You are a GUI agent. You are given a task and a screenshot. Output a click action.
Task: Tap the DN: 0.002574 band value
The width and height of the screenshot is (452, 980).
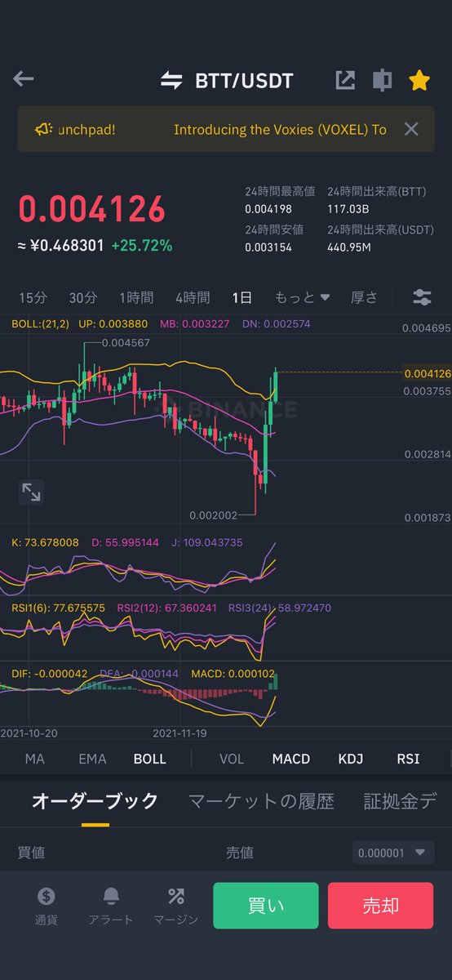[277, 324]
